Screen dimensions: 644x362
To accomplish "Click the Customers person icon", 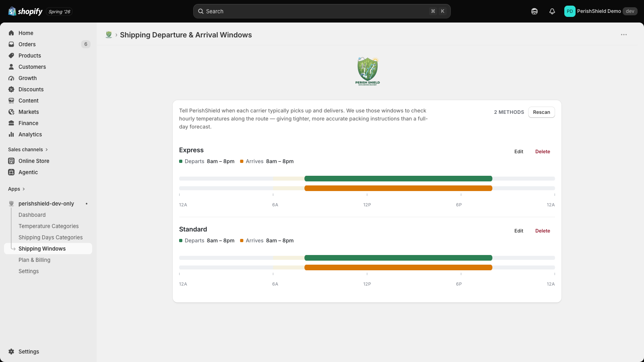I will (11, 67).
